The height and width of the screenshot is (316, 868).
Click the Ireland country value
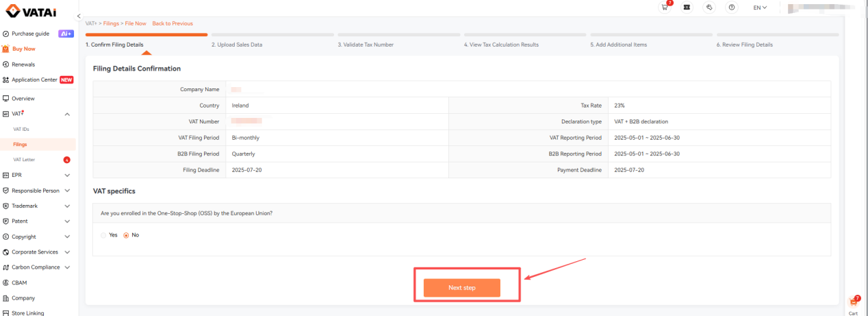[x=240, y=106]
